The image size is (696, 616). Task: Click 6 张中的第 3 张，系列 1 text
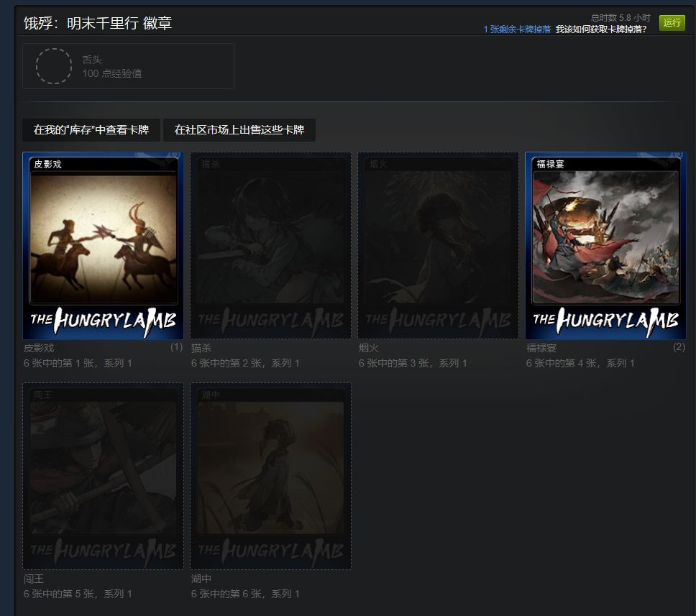(x=413, y=363)
